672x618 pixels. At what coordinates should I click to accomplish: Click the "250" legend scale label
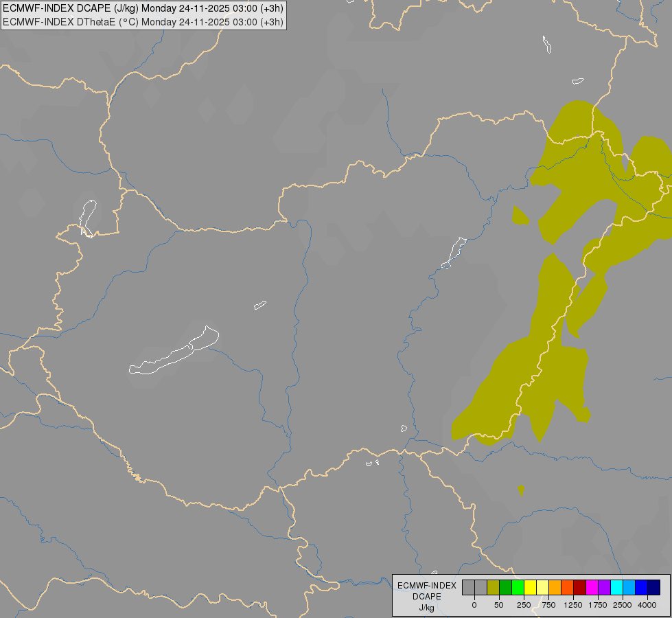524,605
